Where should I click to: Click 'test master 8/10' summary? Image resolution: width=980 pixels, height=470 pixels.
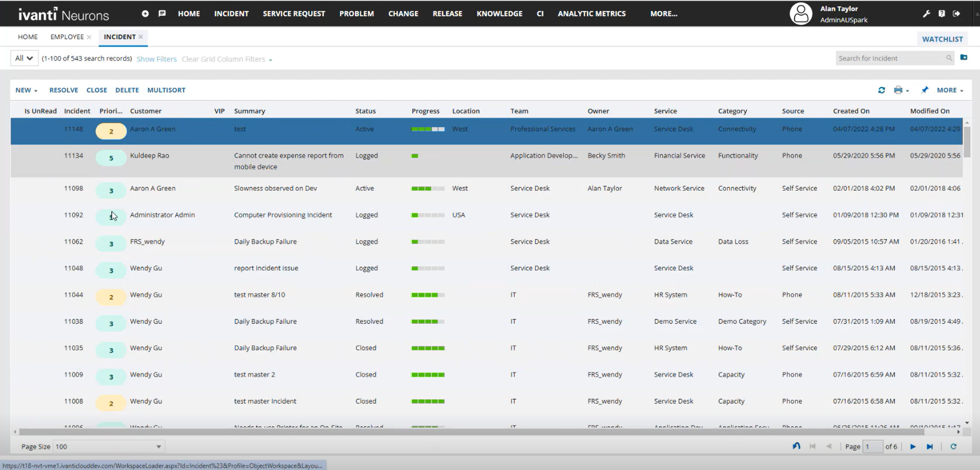[x=260, y=295]
